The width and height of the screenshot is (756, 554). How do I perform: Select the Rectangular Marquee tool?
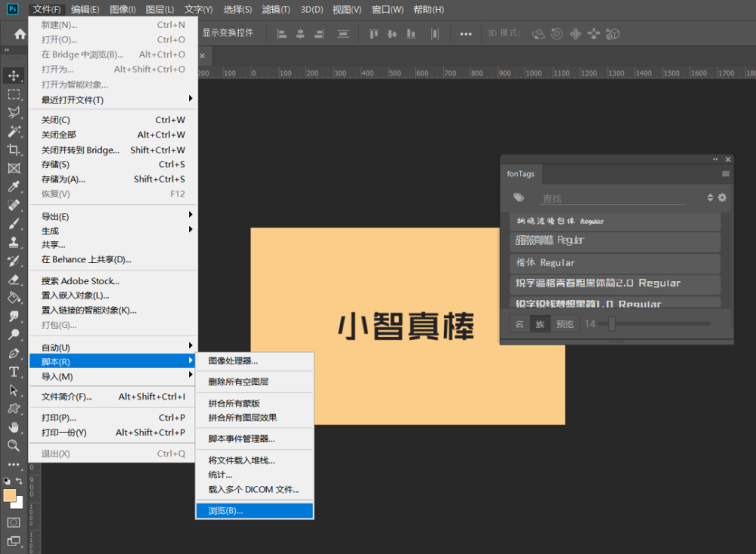point(14,94)
